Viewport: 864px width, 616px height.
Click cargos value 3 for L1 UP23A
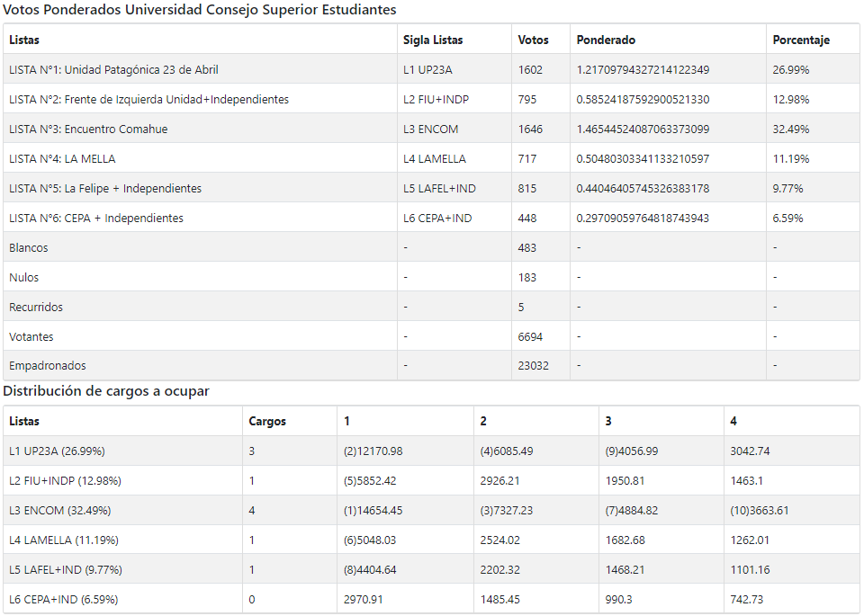[x=252, y=451]
